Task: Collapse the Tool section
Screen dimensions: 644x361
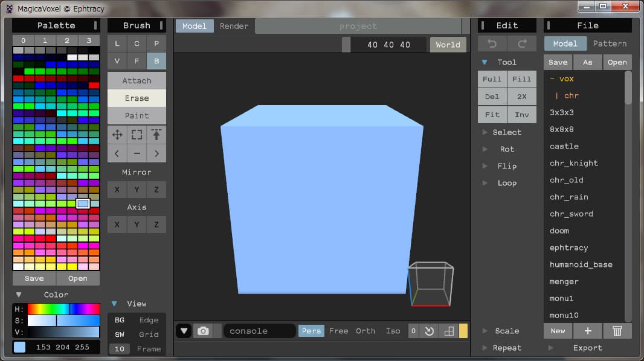Action: click(x=485, y=62)
